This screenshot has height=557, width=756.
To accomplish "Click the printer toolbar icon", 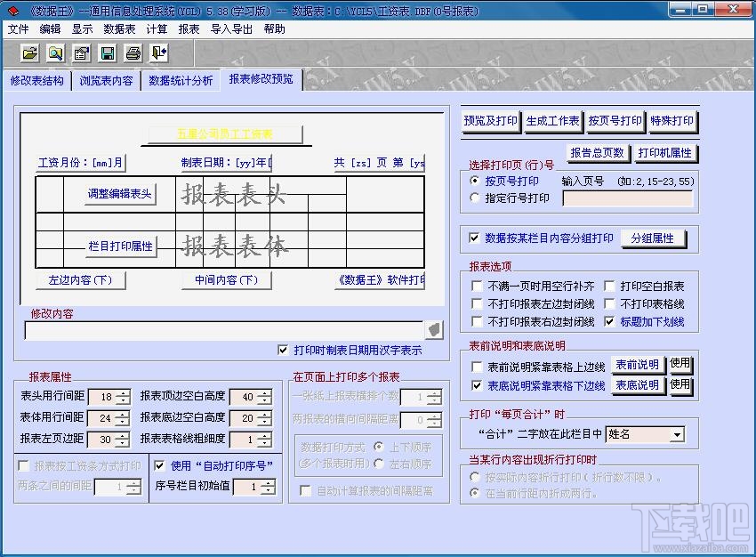I will click(131, 53).
